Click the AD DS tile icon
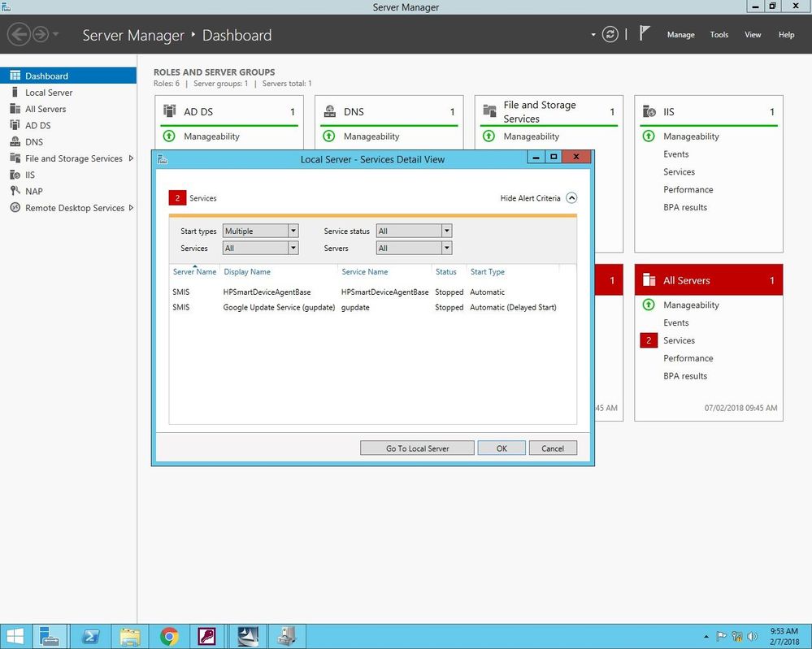The image size is (812, 649). coord(169,110)
